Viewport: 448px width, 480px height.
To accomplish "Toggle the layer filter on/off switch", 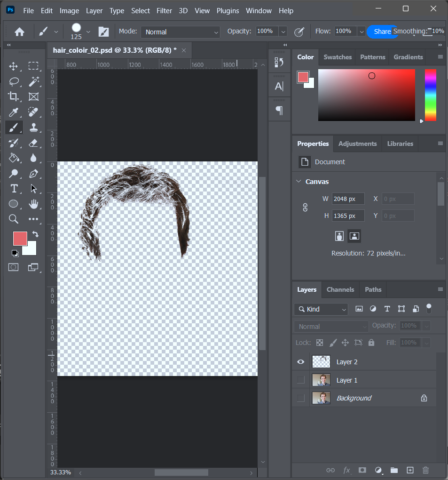I will [x=429, y=309].
